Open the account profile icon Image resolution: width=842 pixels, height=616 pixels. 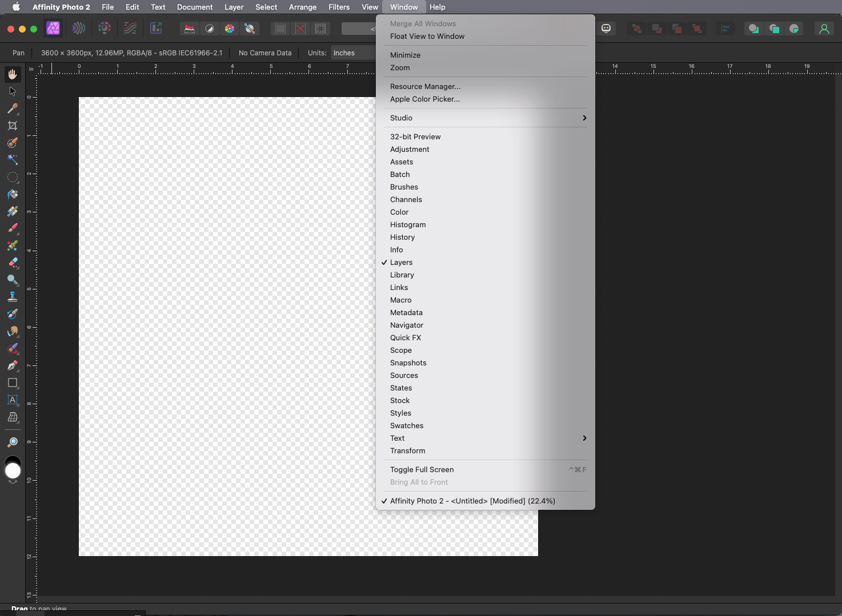pyautogui.click(x=824, y=29)
